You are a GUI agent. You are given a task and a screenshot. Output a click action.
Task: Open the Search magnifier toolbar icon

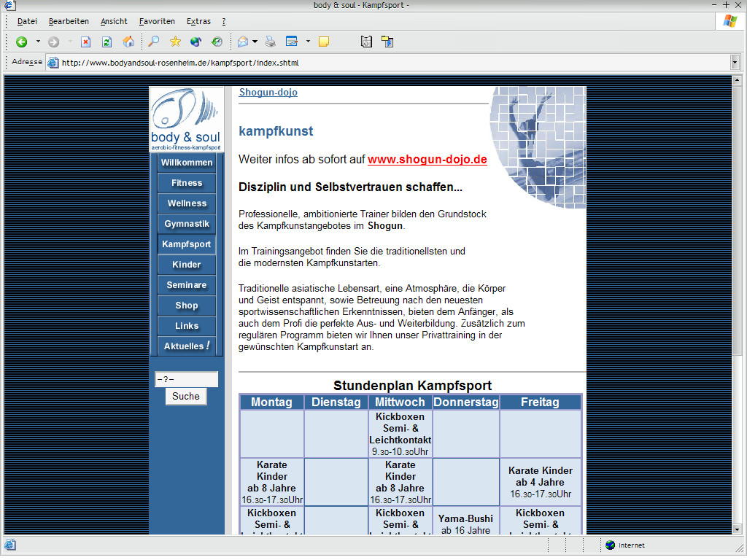pyautogui.click(x=154, y=42)
